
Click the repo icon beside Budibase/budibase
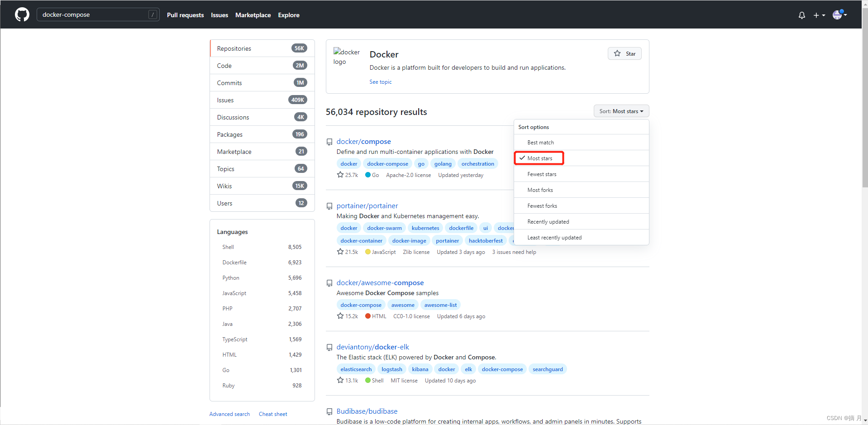[329, 412]
